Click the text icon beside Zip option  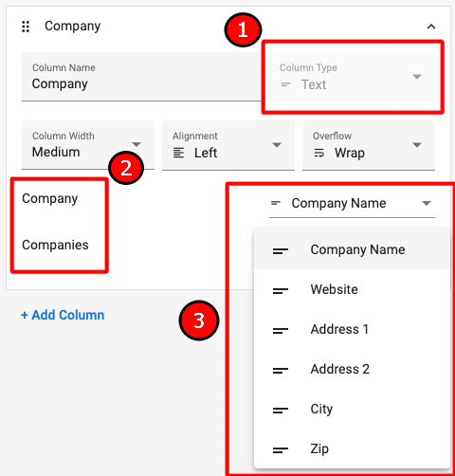[281, 449]
